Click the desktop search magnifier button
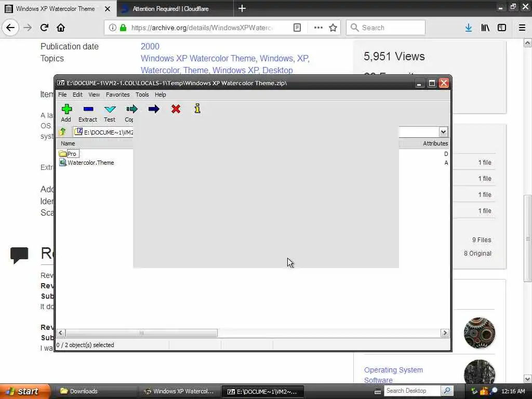532x399 pixels. tap(447, 391)
